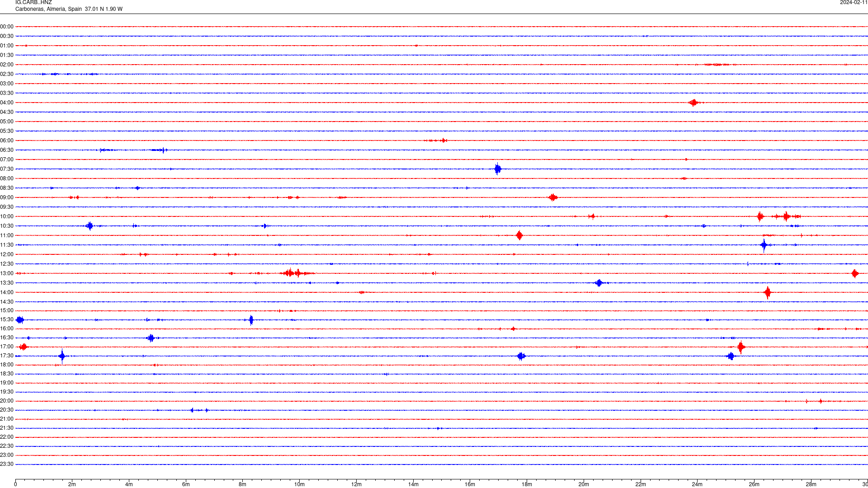Image resolution: width=868 pixels, height=488 pixels.
Task: Click the 11:30 trace time label
Action: [7, 245]
